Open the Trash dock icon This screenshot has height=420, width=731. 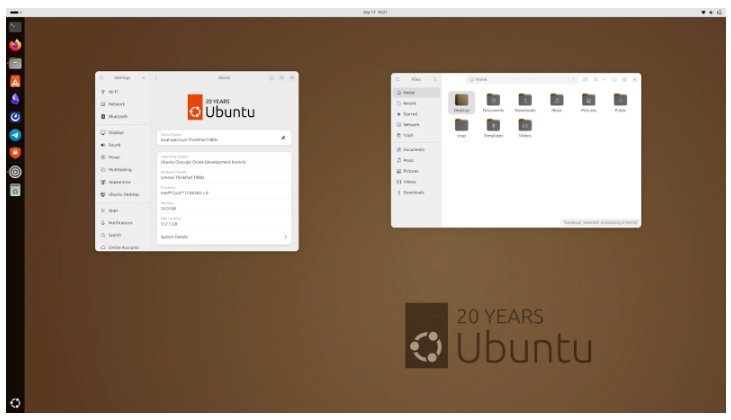15,189
